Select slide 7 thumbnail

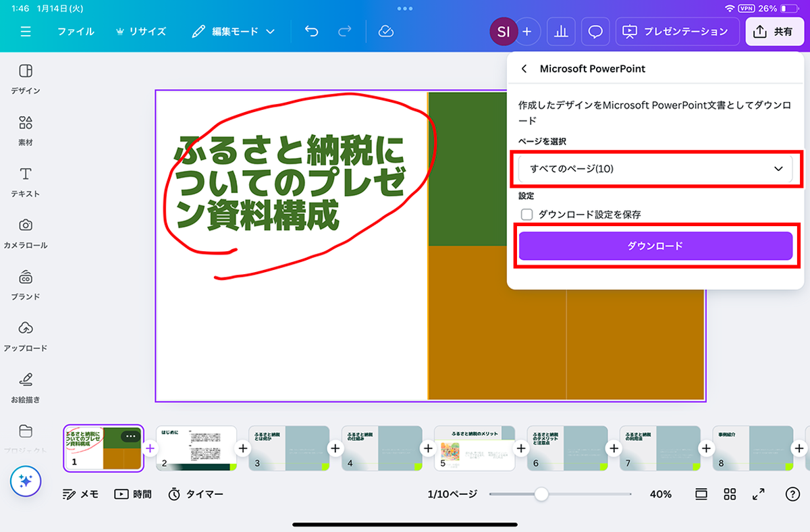[x=660, y=448]
